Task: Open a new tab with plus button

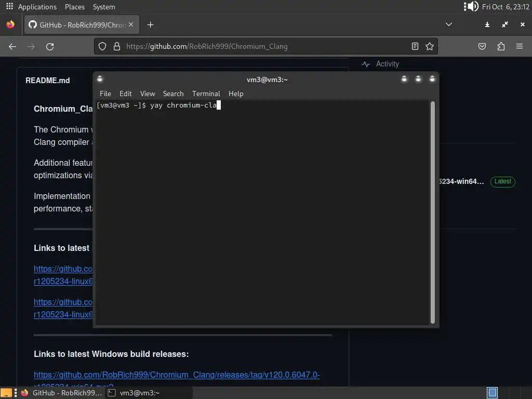Action: pos(150,24)
